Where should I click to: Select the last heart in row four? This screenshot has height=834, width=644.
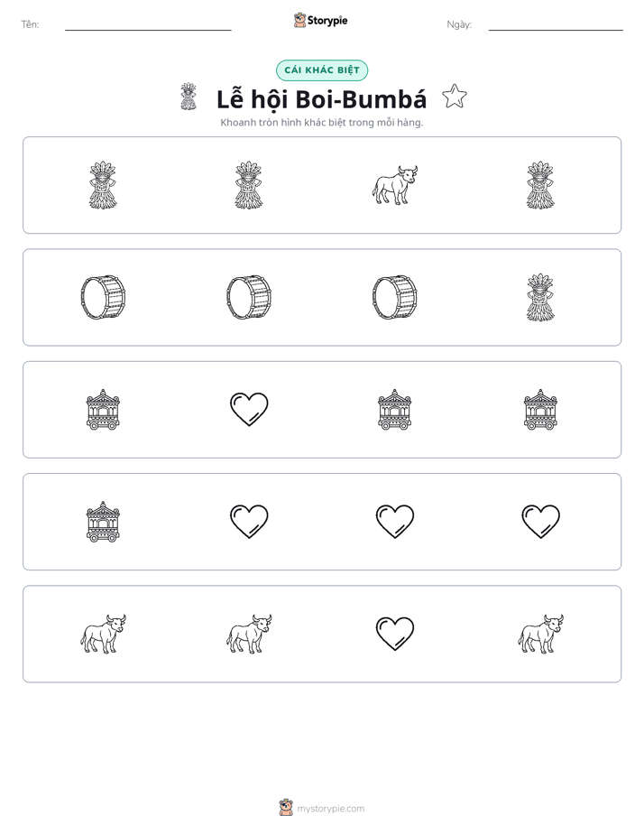(x=540, y=522)
